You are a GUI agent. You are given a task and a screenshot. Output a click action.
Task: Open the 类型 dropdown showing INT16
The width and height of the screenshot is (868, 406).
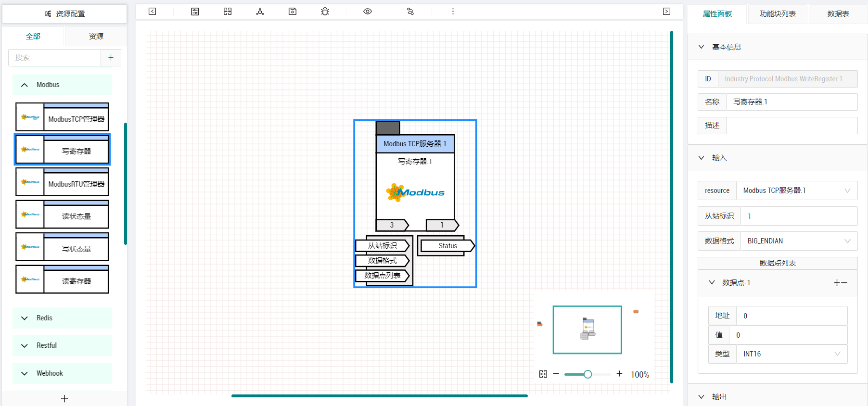tap(792, 354)
